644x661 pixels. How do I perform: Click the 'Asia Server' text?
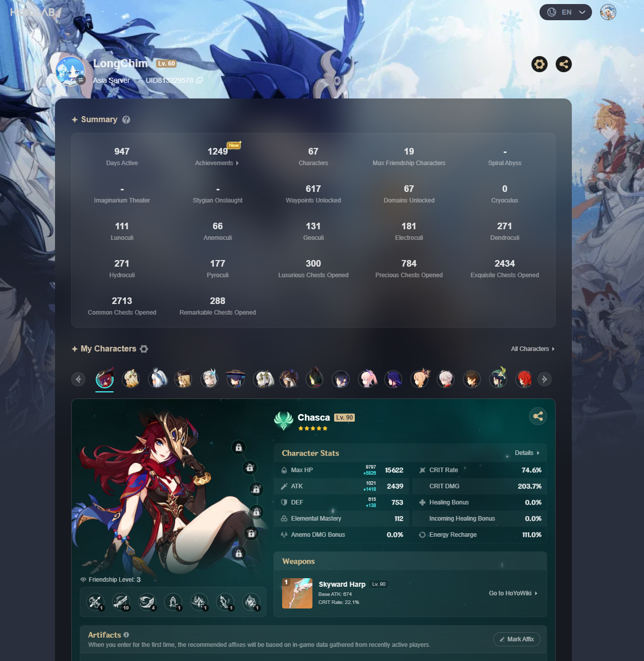pyautogui.click(x=111, y=80)
